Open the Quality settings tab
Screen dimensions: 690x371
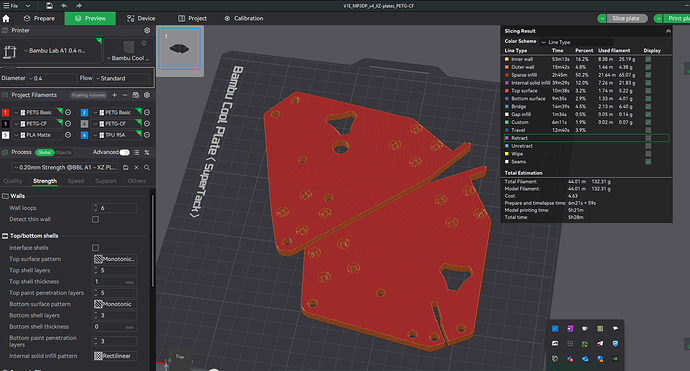click(13, 181)
